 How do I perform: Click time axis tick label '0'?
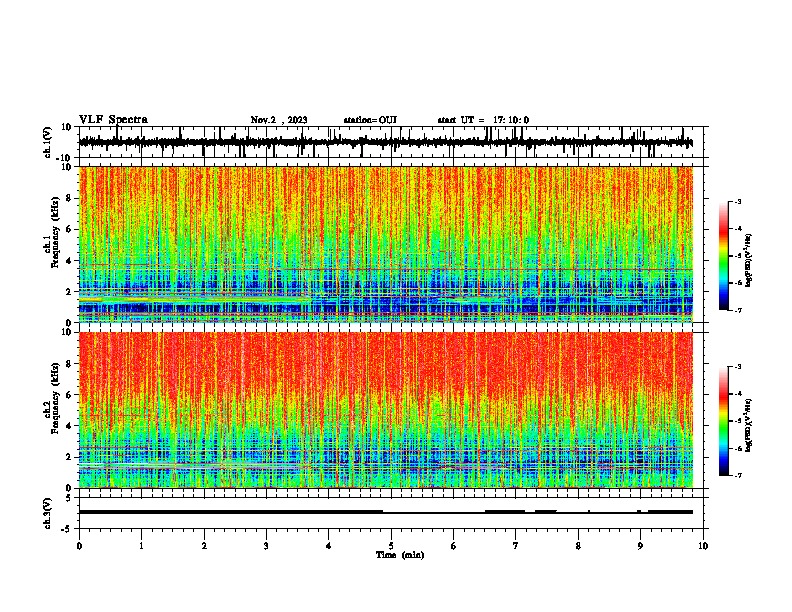[79, 546]
